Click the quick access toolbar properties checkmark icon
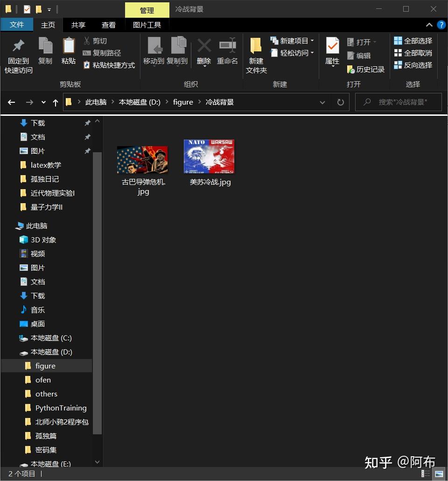448x481 pixels. click(x=27, y=9)
